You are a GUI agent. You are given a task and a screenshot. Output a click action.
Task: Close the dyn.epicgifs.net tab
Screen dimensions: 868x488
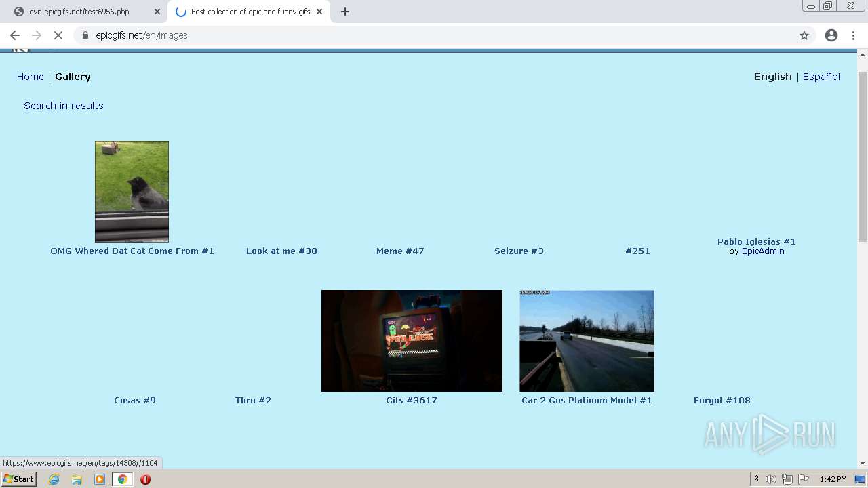[157, 12]
